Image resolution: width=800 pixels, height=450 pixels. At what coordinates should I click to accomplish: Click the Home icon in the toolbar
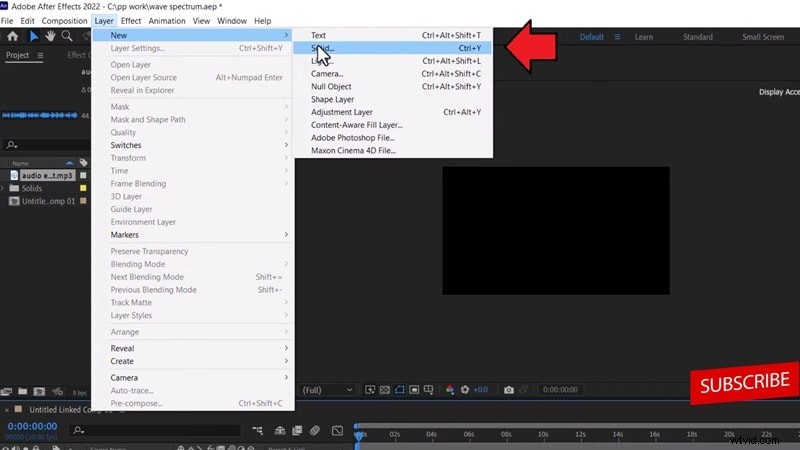point(12,36)
